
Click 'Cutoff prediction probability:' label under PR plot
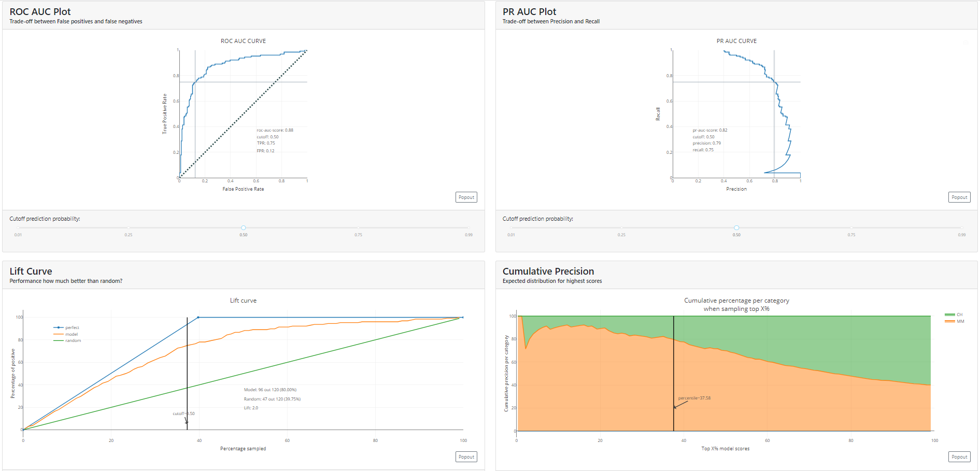537,219
